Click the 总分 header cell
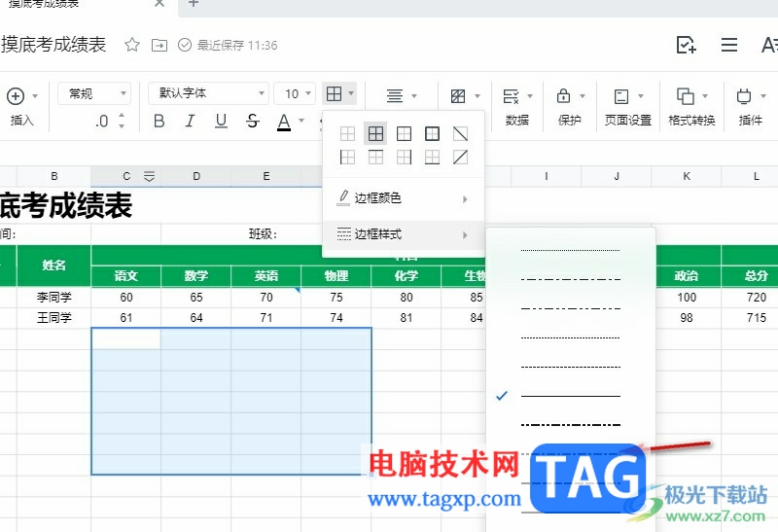Screen dimensions: 778x532 click(x=750, y=276)
